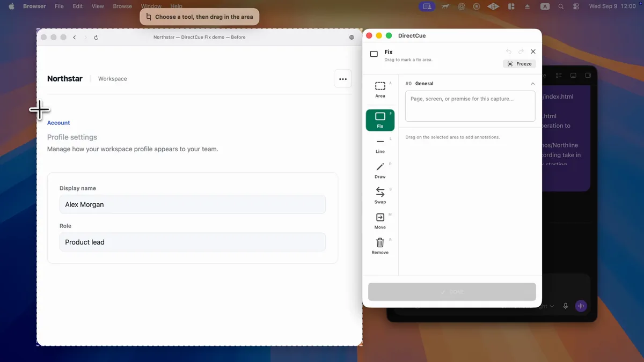The height and width of the screenshot is (362, 644).
Task: Open Spotlight search in menu bar
Action: point(561,6)
